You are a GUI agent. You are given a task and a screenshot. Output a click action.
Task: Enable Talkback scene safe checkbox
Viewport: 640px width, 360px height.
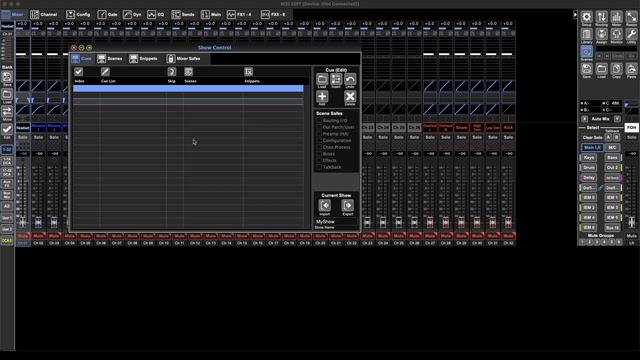tap(319, 167)
